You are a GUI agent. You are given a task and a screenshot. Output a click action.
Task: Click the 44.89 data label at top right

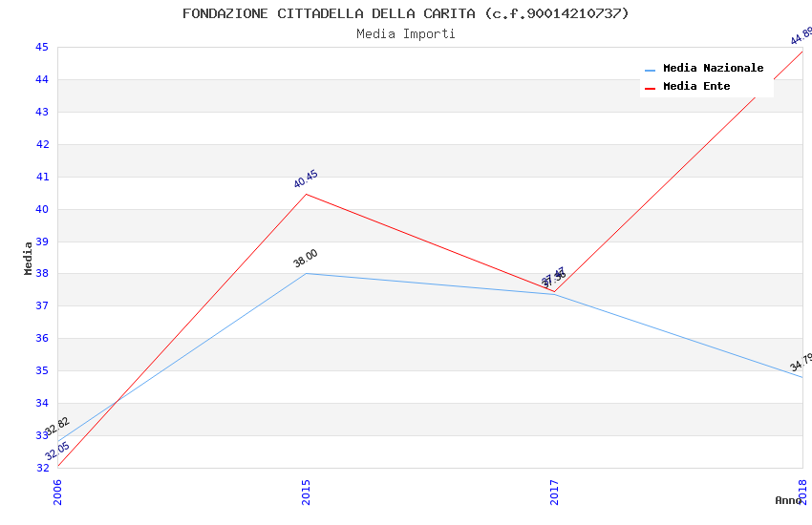point(801,36)
